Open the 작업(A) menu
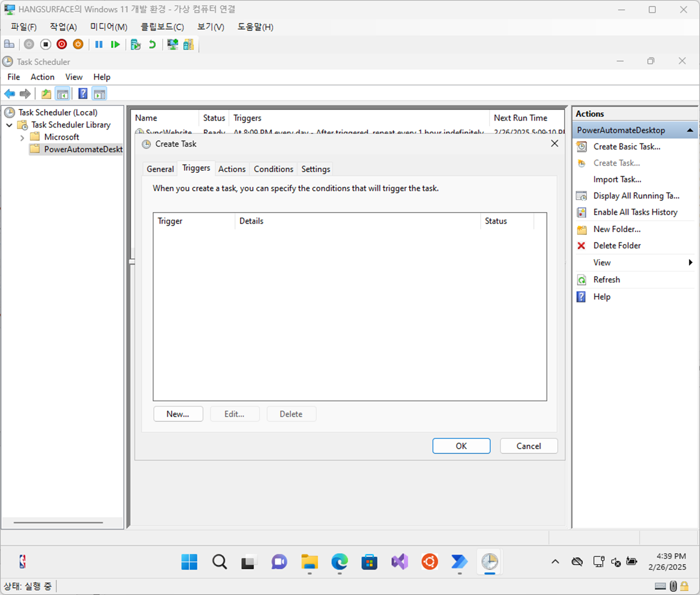 point(63,27)
